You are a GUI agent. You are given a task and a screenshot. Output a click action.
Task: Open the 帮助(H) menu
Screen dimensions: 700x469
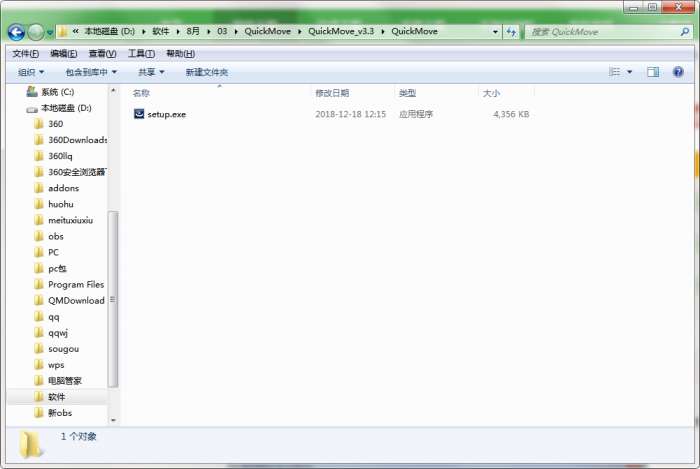(x=180, y=54)
